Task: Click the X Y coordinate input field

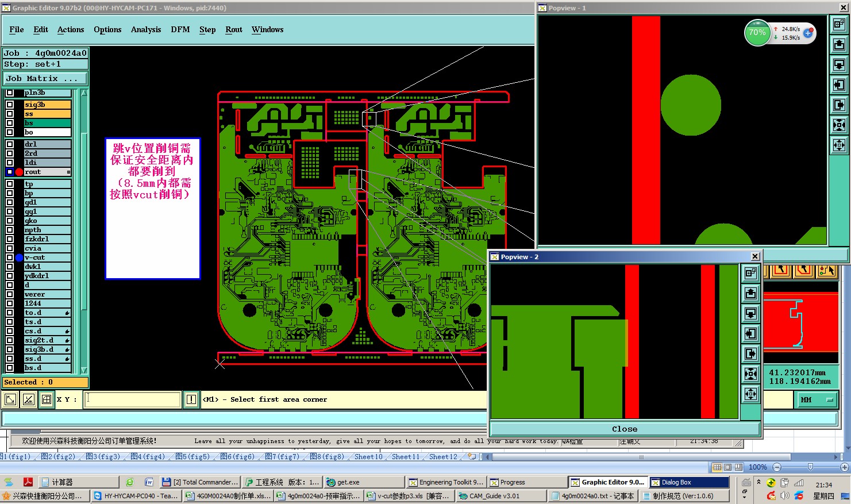Action: point(133,399)
